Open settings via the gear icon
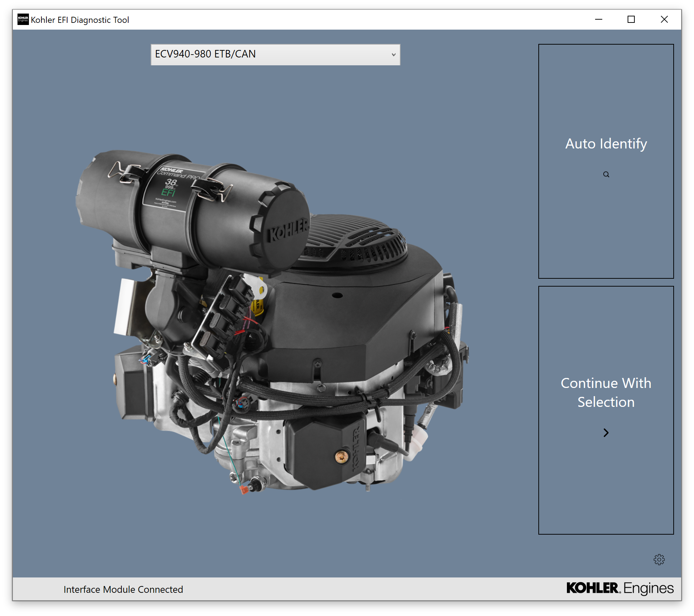Viewport: 694px width, 616px height. [x=659, y=559]
